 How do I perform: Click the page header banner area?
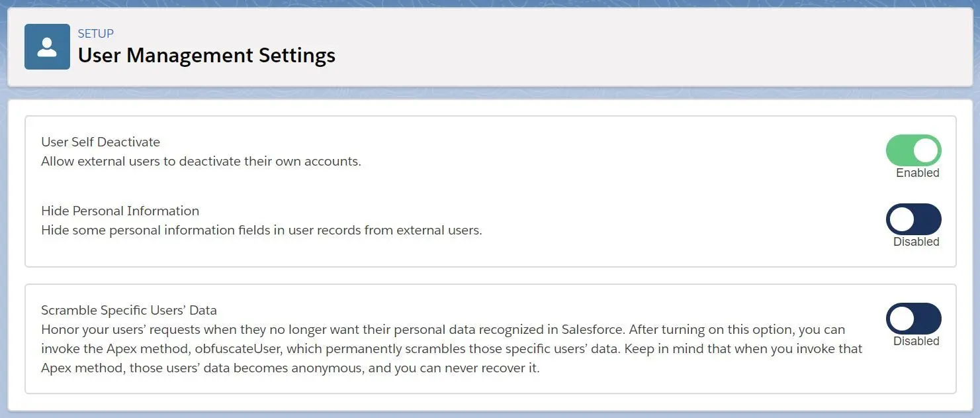490,47
